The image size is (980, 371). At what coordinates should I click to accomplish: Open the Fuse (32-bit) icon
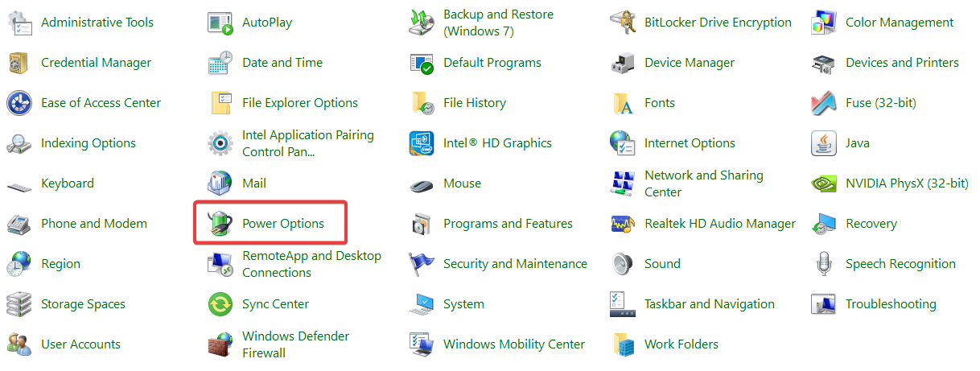(x=824, y=103)
